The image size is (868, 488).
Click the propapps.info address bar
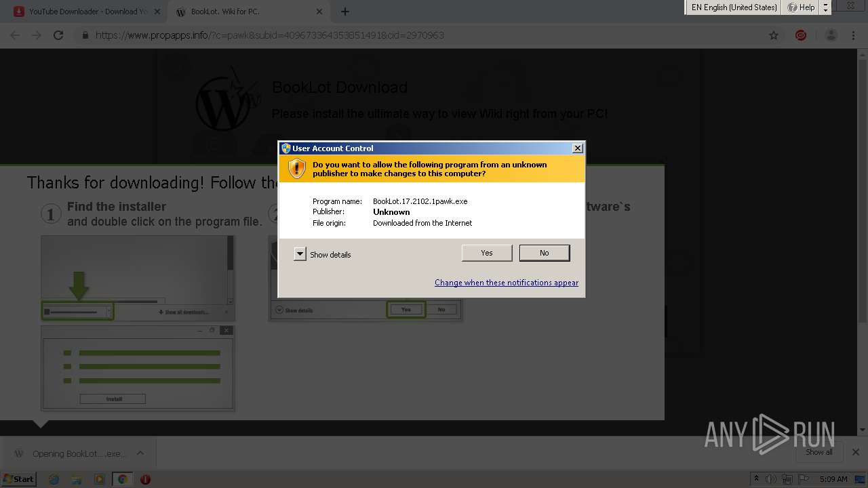pos(270,35)
